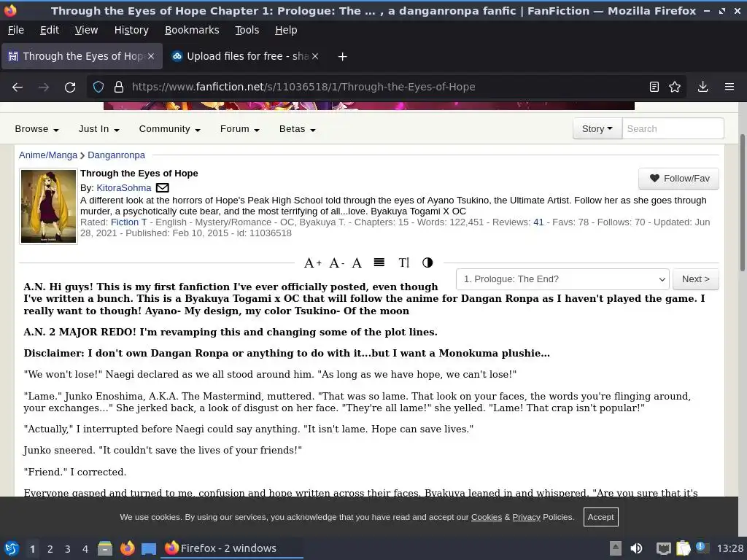Go to Next chapter
The width and height of the screenshot is (747, 560).
pyautogui.click(x=695, y=279)
